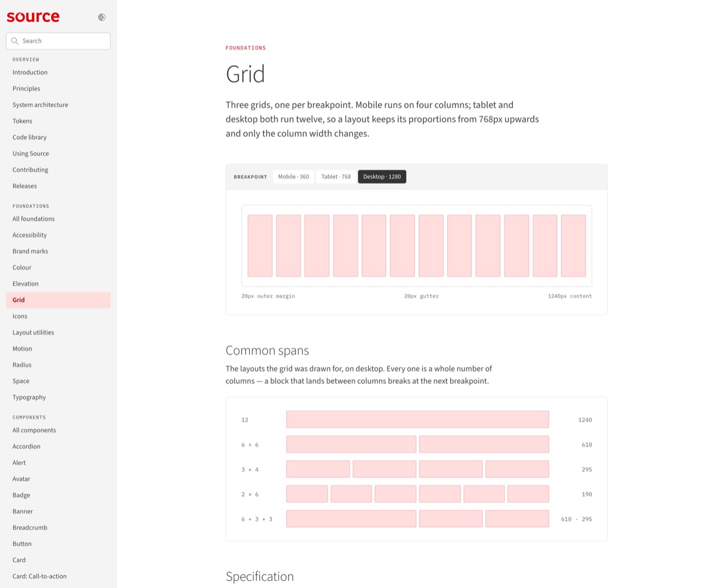
Task: Click the Source logo
Action: (x=33, y=17)
